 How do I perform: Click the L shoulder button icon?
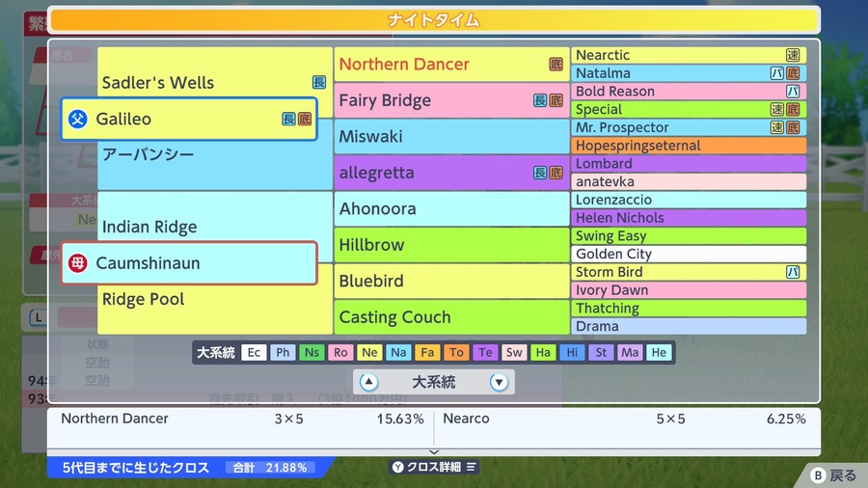(39, 317)
